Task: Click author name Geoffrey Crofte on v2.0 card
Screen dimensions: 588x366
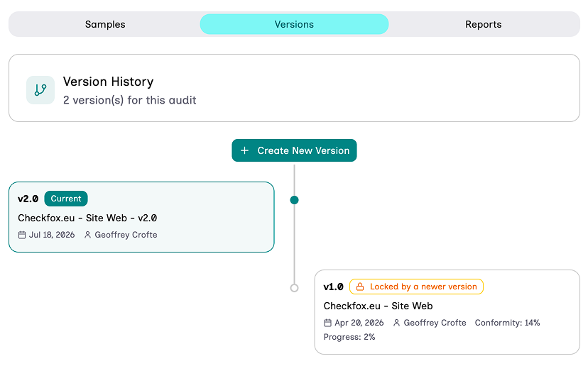Action: pos(126,235)
